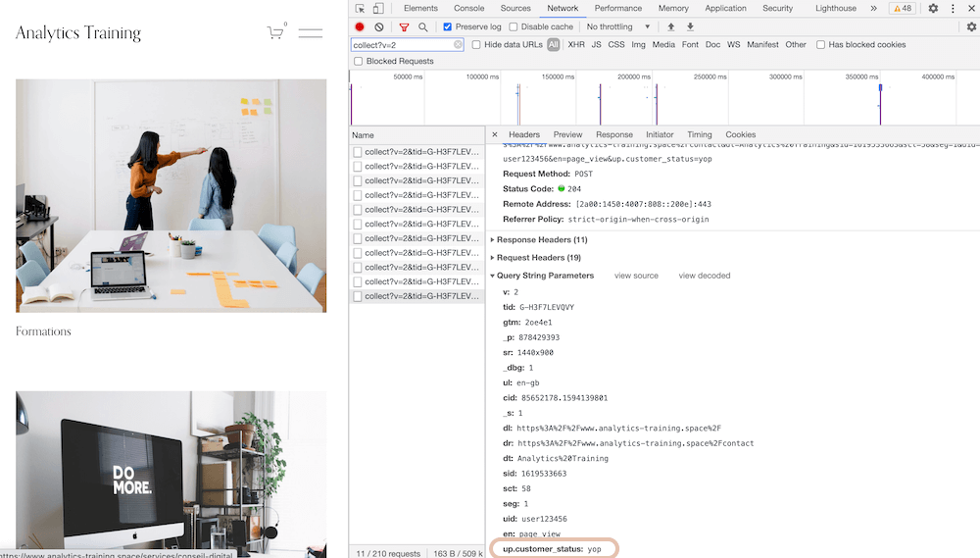This screenshot has width=980, height=558.
Task: Enable Disable cache checkbox
Action: (x=514, y=26)
